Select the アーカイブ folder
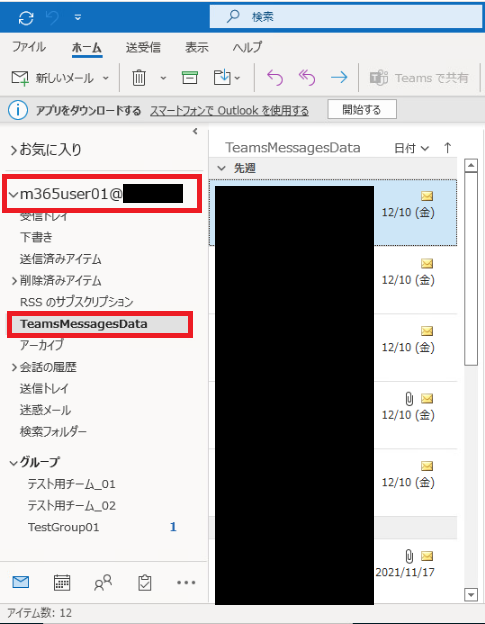The height and width of the screenshot is (624, 485). tap(42, 345)
